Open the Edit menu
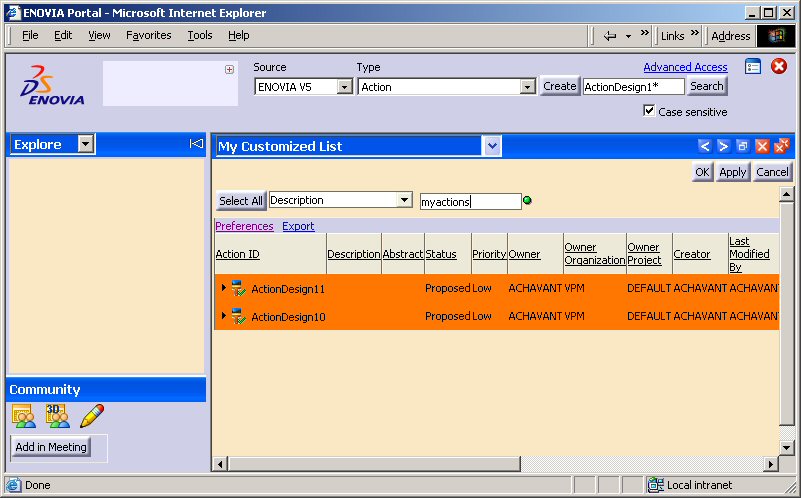The width and height of the screenshot is (801, 498). (63, 35)
